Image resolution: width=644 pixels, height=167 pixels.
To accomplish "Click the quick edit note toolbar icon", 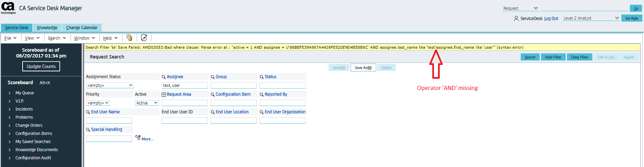I will [x=144, y=38].
